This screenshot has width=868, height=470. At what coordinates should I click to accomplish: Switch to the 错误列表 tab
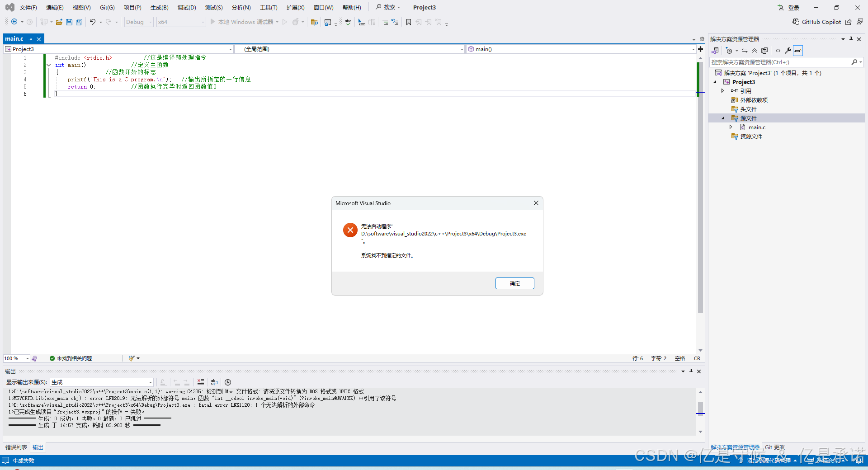coord(16,447)
